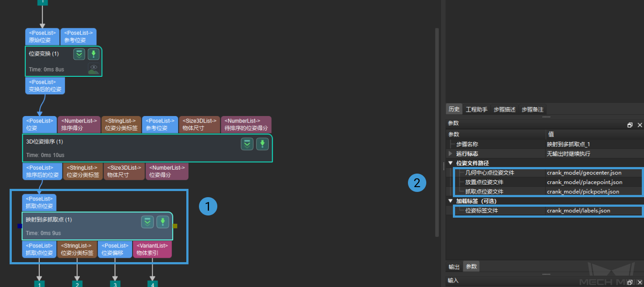Click the run-step arrow icon on 3D位姿排序 node
Image resolution: width=644 pixels, height=287 pixels.
tap(262, 144)
